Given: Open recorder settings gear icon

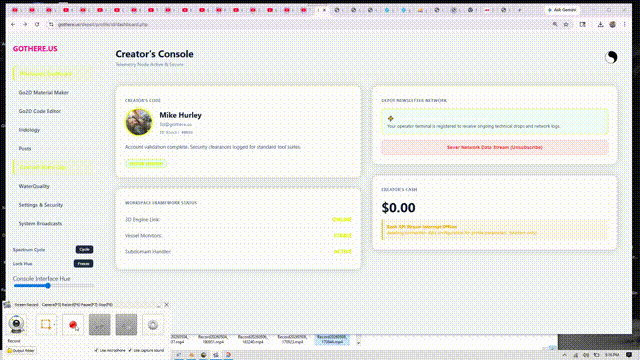Looking at the screenshot, I should click(x=153, y=325).
